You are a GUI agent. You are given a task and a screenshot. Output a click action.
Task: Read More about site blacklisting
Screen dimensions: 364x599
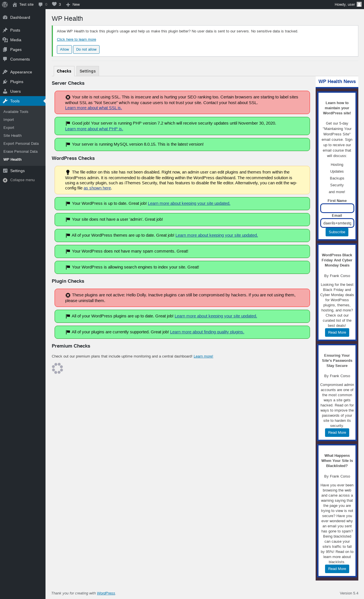pyautogui.click(x=337, y=569)
